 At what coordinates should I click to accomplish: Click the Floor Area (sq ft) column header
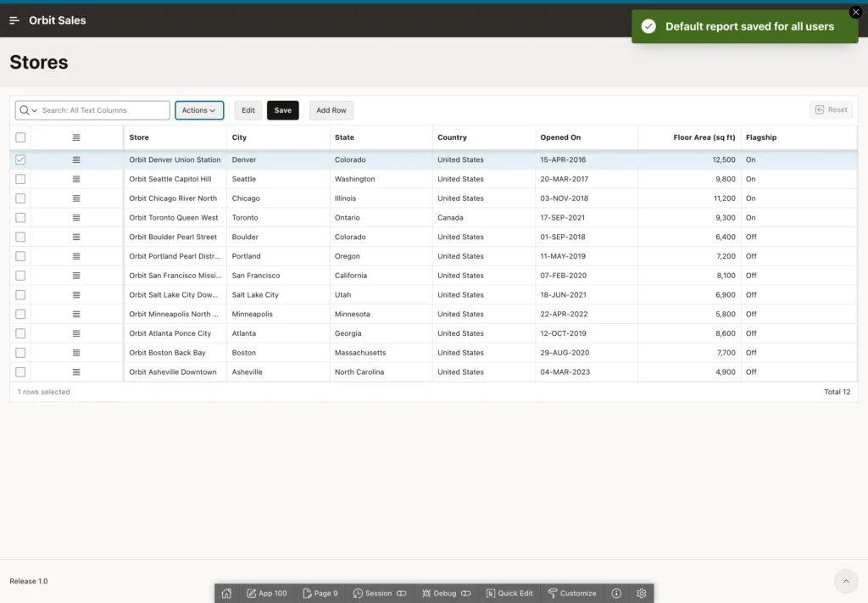[x=689, y=137]
